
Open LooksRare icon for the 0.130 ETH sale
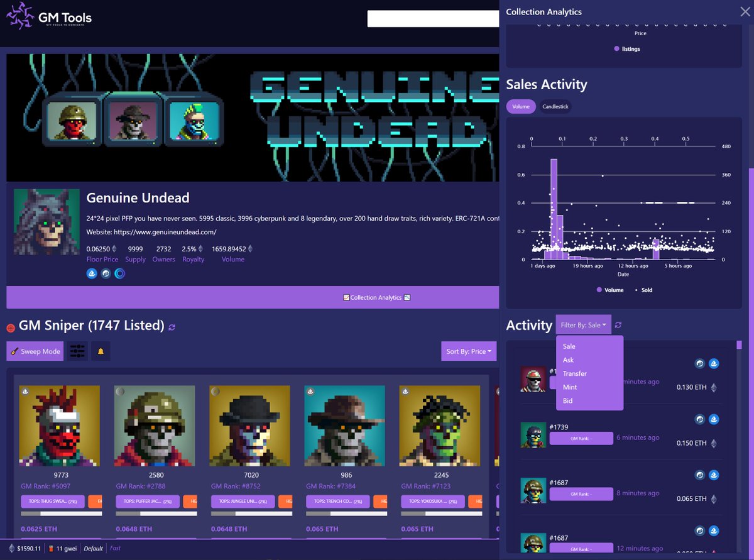click(x=700, y=364)
